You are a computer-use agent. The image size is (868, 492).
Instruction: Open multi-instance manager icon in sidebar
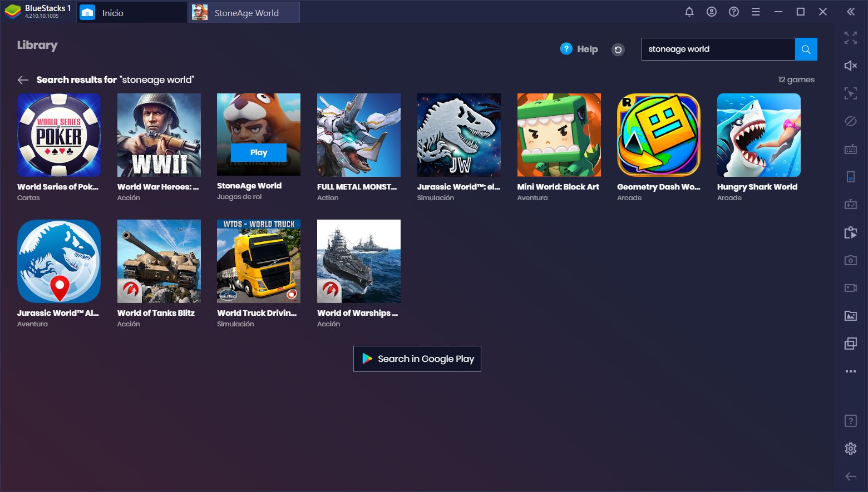(851, 344)
